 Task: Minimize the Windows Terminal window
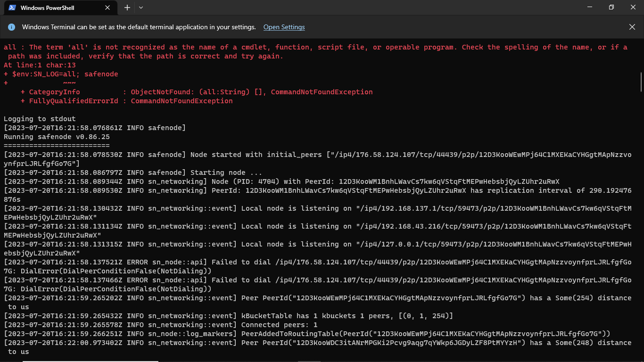tap(590, 7)
